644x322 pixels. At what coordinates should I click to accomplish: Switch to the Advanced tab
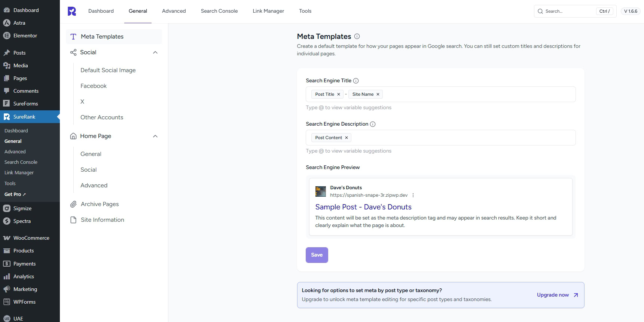point(174,11)
